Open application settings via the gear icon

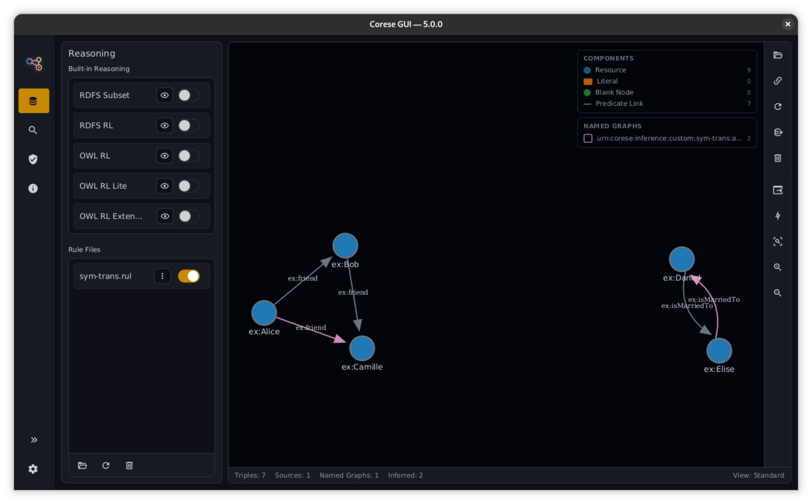33,469
